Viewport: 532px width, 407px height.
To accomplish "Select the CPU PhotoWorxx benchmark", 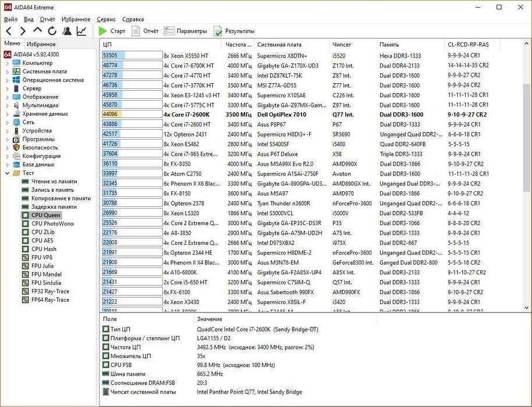I will (52, 224).
